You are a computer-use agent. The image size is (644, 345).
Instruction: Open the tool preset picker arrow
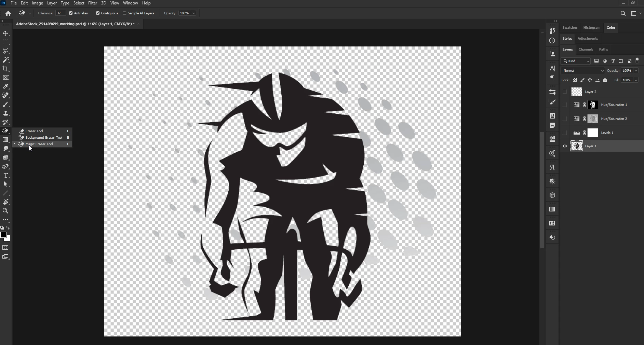point(29,13)
